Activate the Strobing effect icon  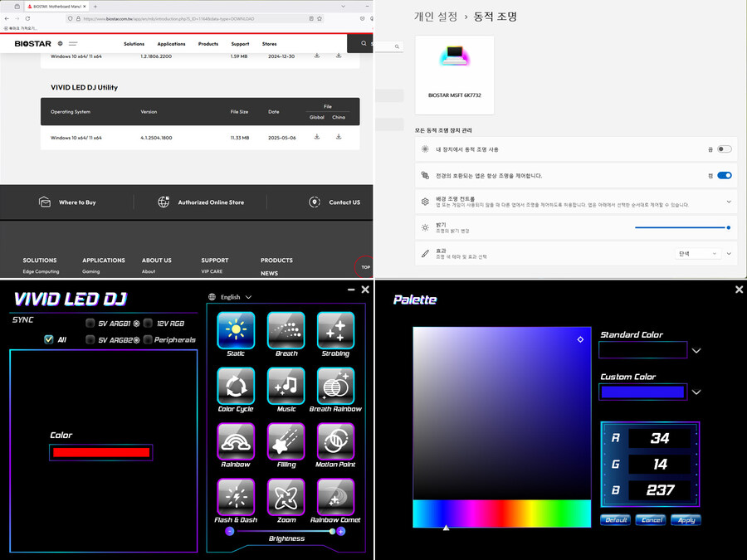[x=335, y=330]
